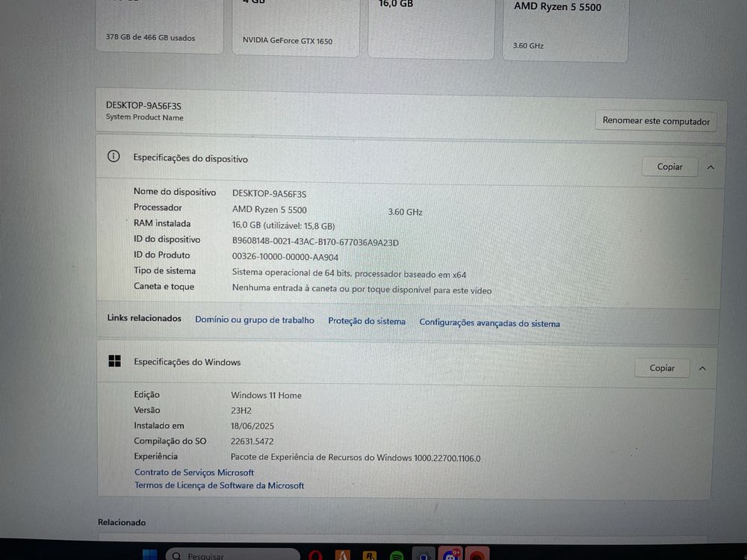Click the Relacionado section heading
The height and width of the screenshot is (560, 747).
(x=122, y=523)
